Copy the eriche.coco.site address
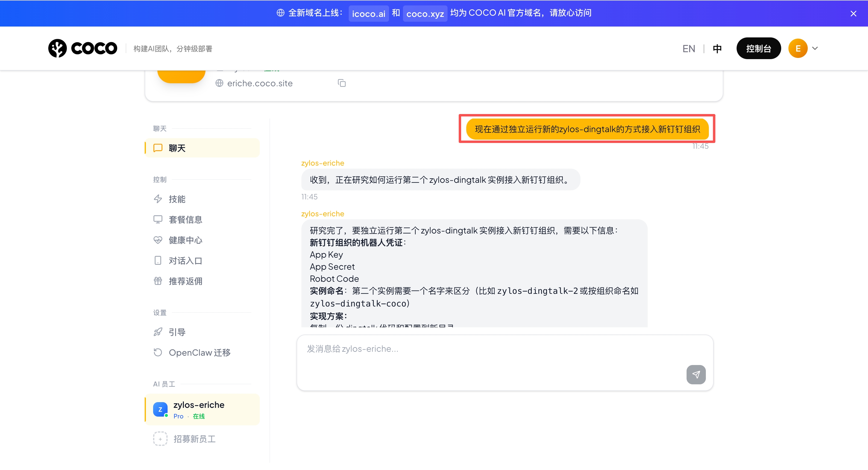This screenshot has width=868, height=470. [342, 83]
